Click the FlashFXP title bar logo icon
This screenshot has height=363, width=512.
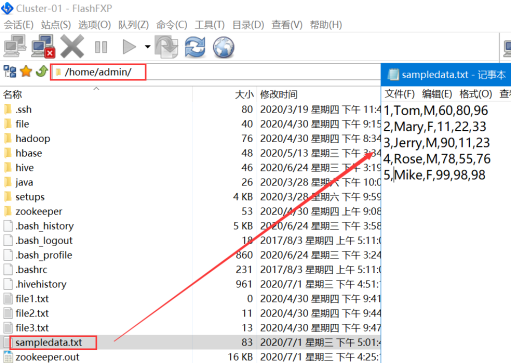click(7, 8)
